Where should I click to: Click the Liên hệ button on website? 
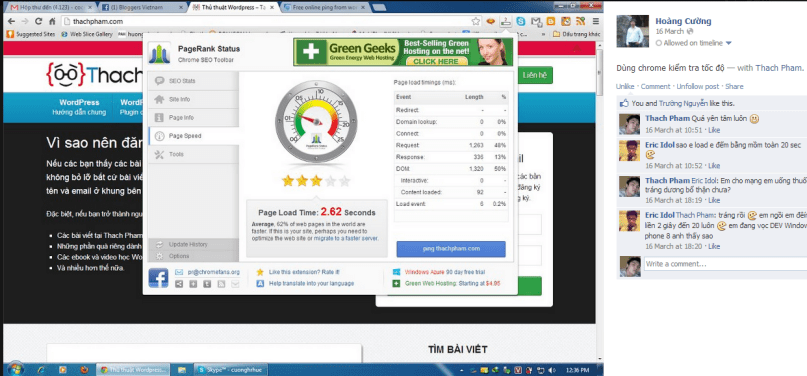pyautogui.click(x=535, y=75)
